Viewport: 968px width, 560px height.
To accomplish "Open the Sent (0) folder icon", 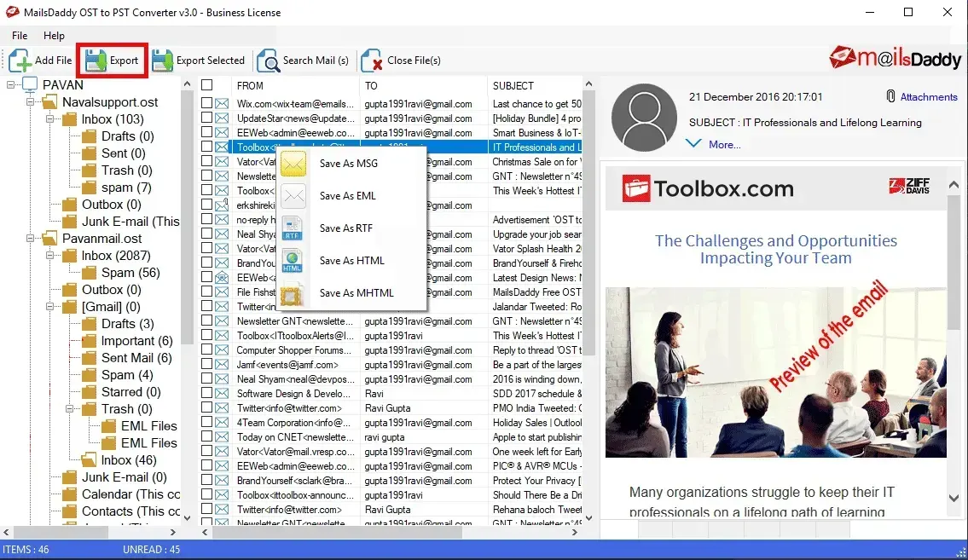I will tap(89, 153).
